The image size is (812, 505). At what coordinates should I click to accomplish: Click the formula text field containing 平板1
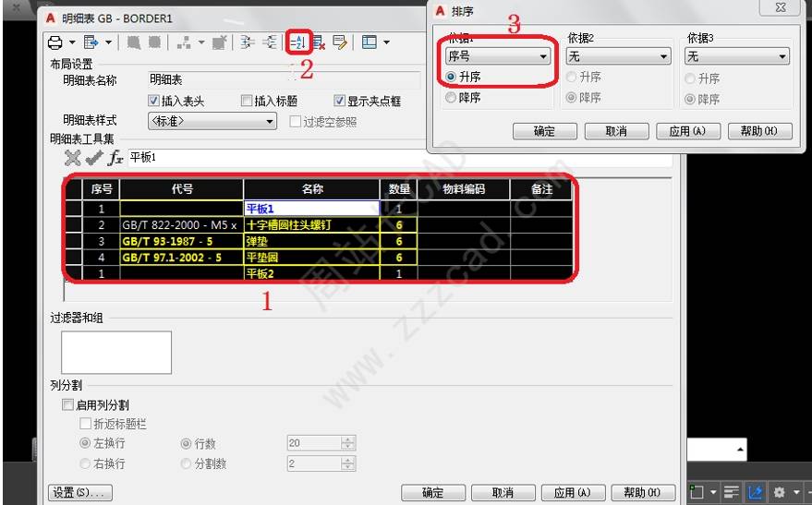tap(397, 158)
